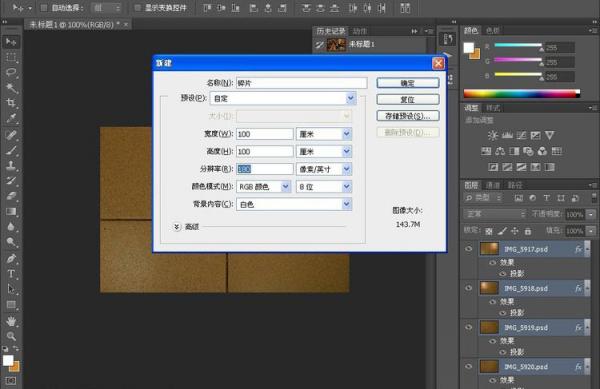
Task: Switch to the Channels tab
Action: tap(493, 186)
